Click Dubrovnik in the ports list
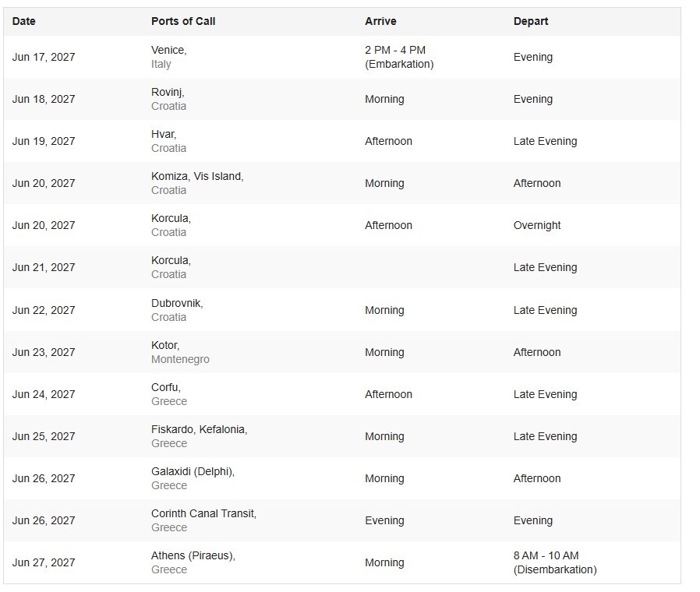Viewport: 700px width, 592px height. (177, 303)
